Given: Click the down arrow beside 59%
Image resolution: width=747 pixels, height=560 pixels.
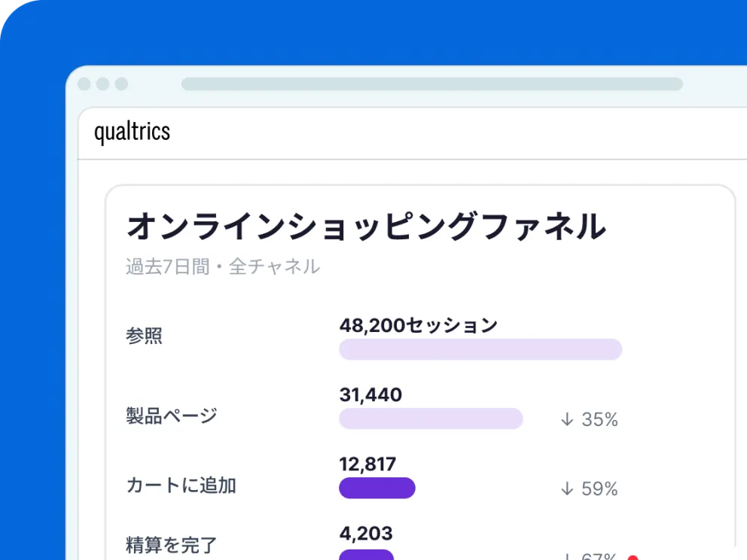Looking at the screenshot, I should pyautogui.click(x=567, y=488).
